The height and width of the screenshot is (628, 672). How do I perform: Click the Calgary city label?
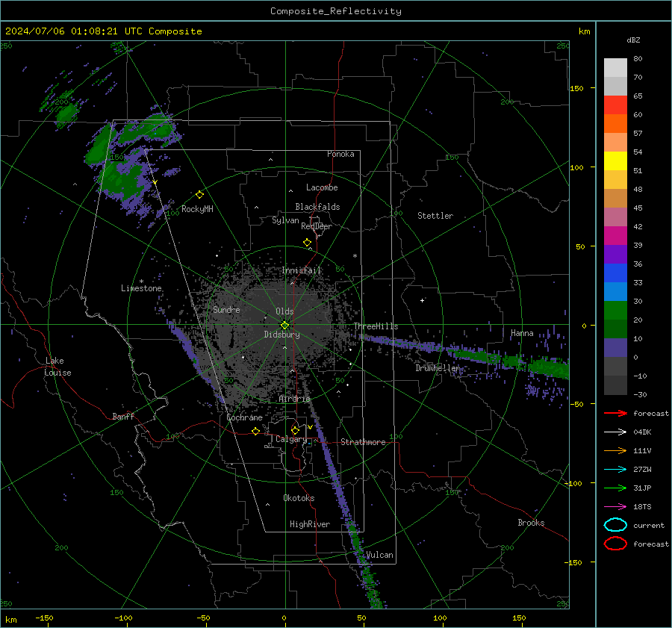[291, 439]
